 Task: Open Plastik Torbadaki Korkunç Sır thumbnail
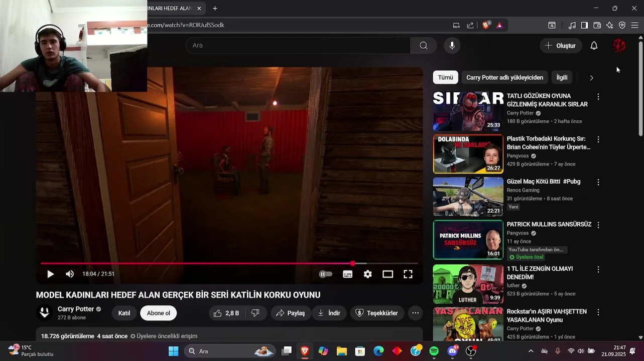point(468,153)
